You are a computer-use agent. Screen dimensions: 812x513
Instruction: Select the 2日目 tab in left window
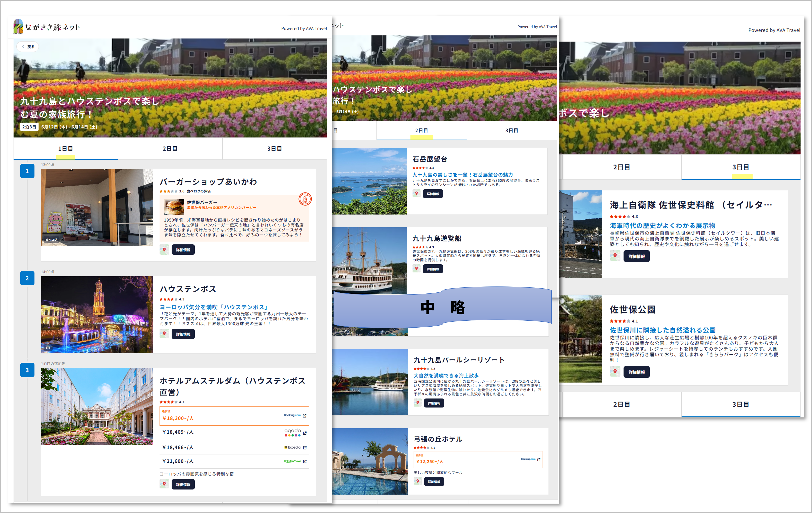tap(170, 149)
